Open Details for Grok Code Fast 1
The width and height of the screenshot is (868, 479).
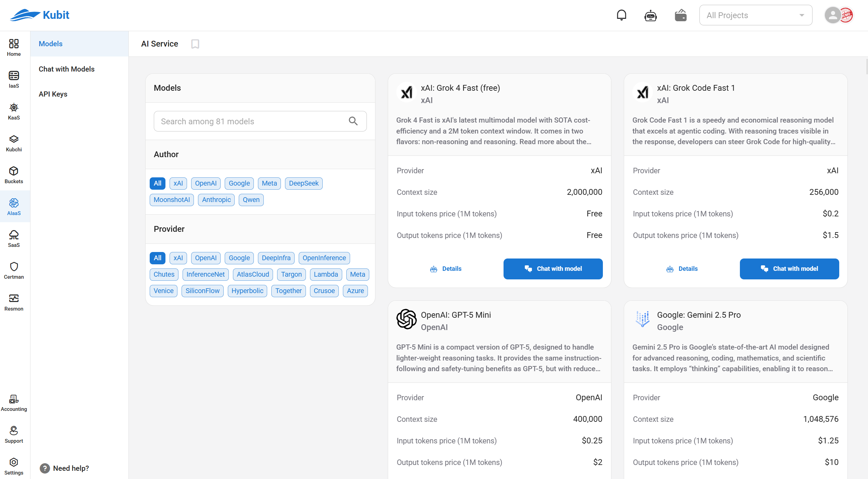tap(682, 269)
